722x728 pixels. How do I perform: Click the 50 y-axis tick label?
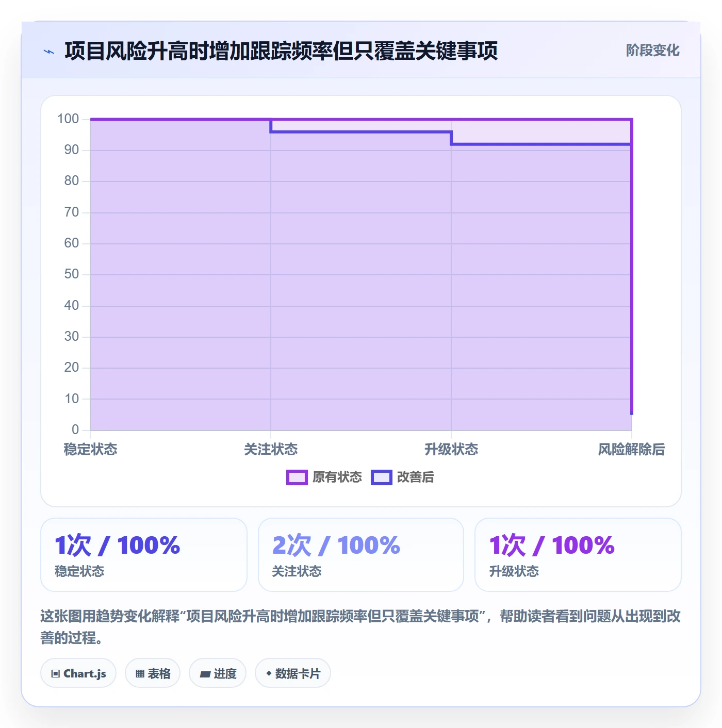coord(72,274)
